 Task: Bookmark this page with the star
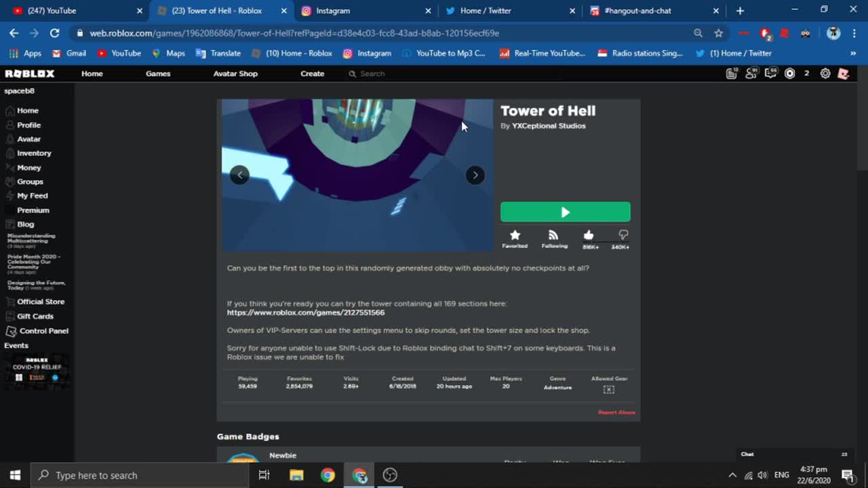coord(718,33)
